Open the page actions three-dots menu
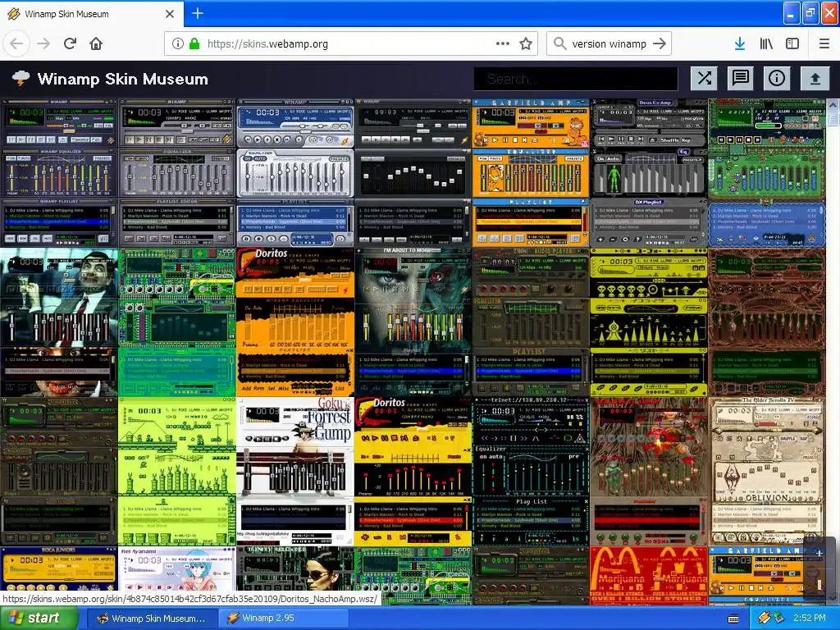The width and height of the screenshot is (840, 630). tap(503, 44)
